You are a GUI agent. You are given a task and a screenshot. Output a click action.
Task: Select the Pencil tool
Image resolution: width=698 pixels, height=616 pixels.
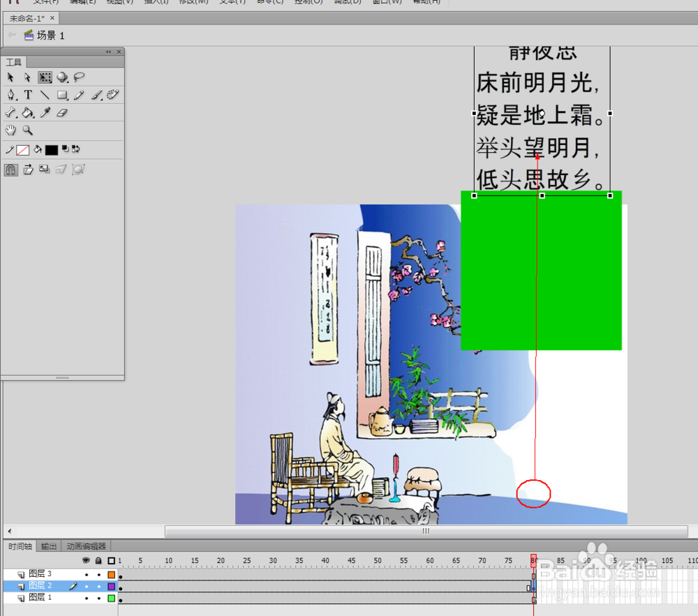click(80, 95)
